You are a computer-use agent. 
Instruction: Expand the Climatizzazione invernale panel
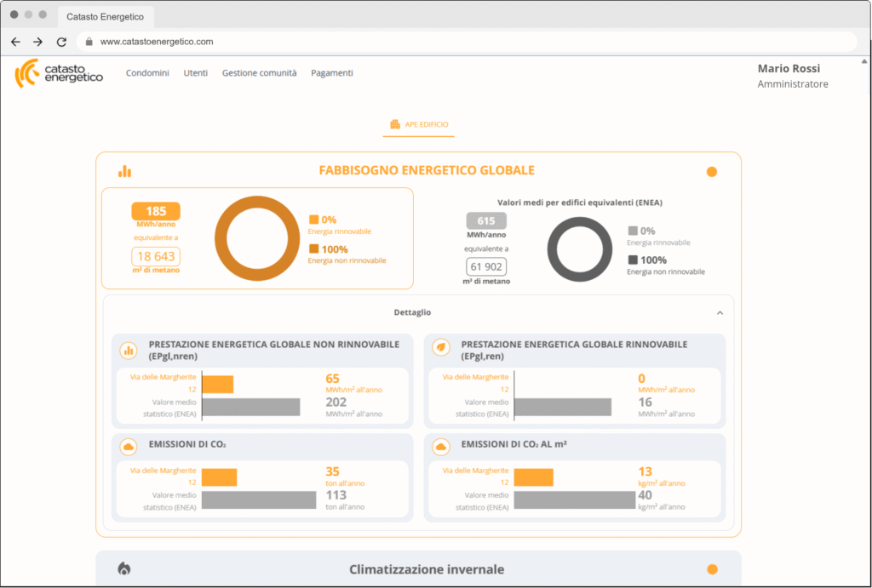(x=426, y=569)
